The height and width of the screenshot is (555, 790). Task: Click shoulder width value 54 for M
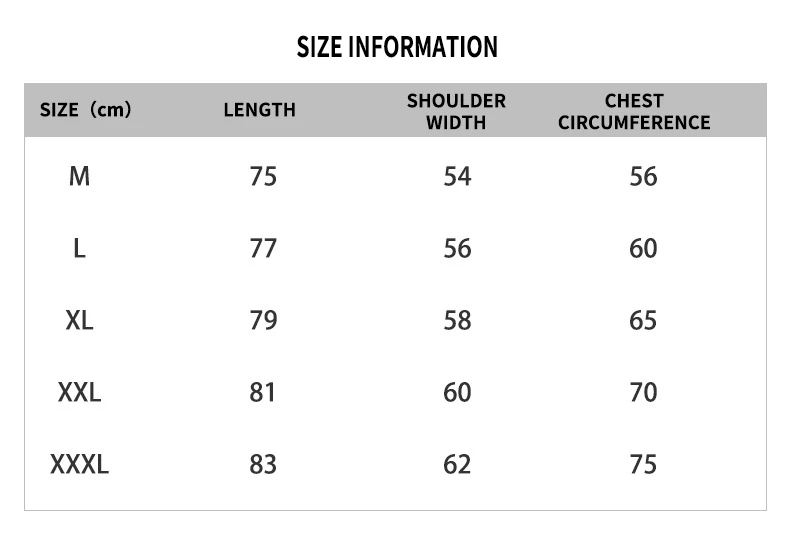(457, 177)
